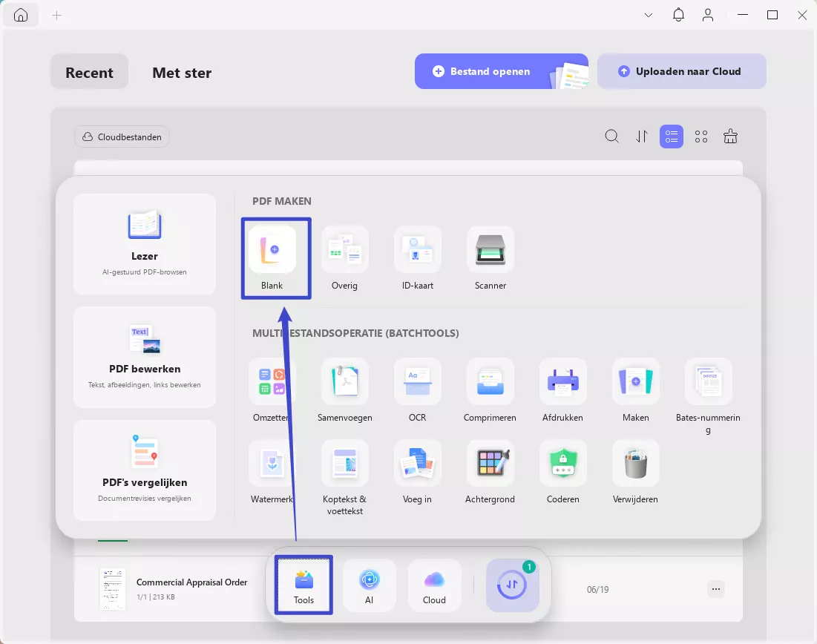Switch to list view
Viewport: 817px width, 644px height.
point(672,137)
